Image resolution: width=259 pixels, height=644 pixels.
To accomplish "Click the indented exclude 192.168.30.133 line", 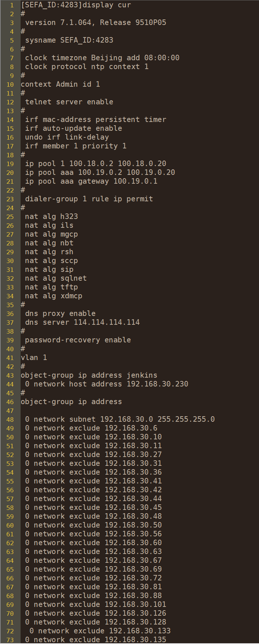I will [x=100, y=631].
